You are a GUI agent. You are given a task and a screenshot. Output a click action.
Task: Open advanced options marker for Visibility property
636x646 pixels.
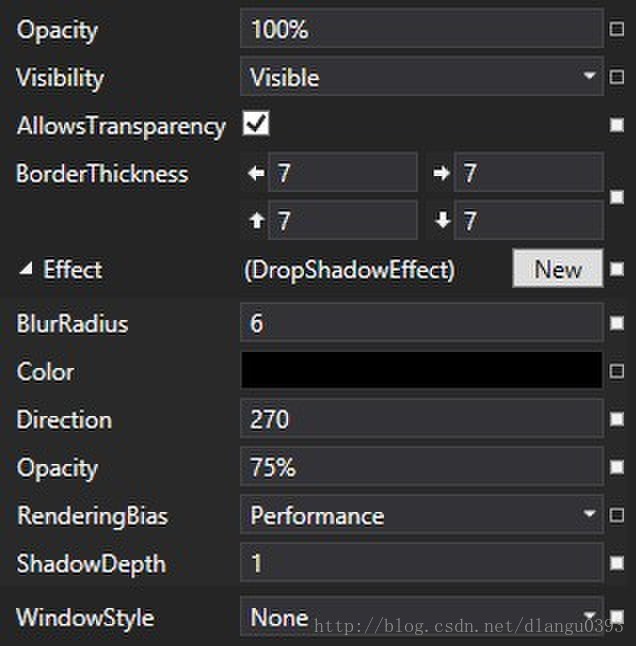(616, 77)
